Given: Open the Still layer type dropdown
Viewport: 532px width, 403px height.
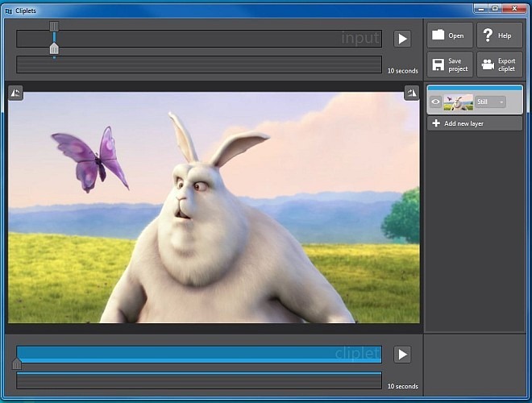Looking at the screenshot, I should tap(491, 102).
